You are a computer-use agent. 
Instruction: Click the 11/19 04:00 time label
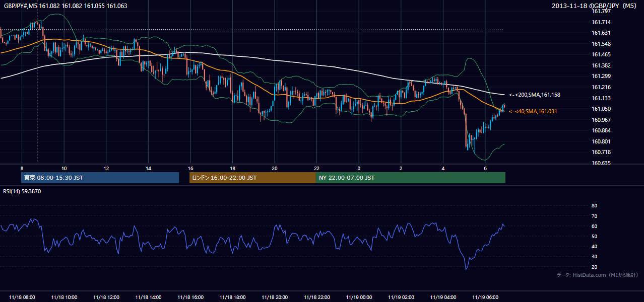coord(443,297)
